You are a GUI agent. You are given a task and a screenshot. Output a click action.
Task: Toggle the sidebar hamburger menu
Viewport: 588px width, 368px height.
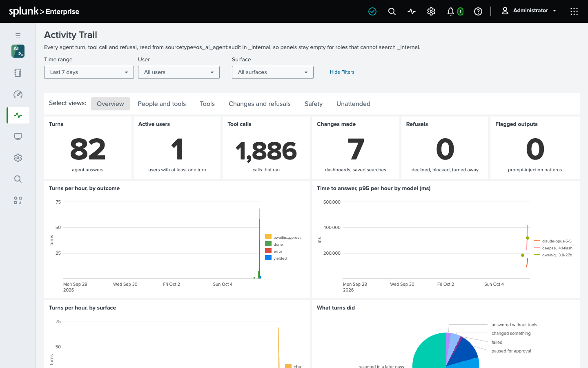click(18, 35)
